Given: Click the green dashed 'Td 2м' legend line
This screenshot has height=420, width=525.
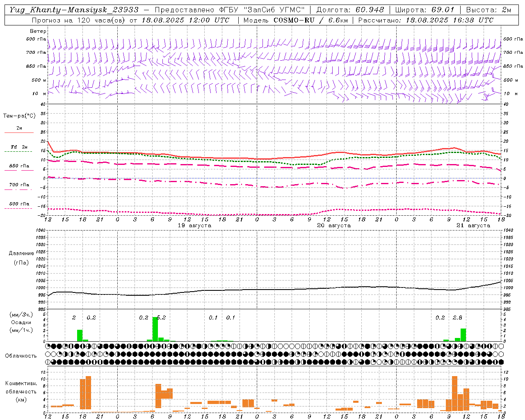Looking at the screenshot, I should (18, 151).
